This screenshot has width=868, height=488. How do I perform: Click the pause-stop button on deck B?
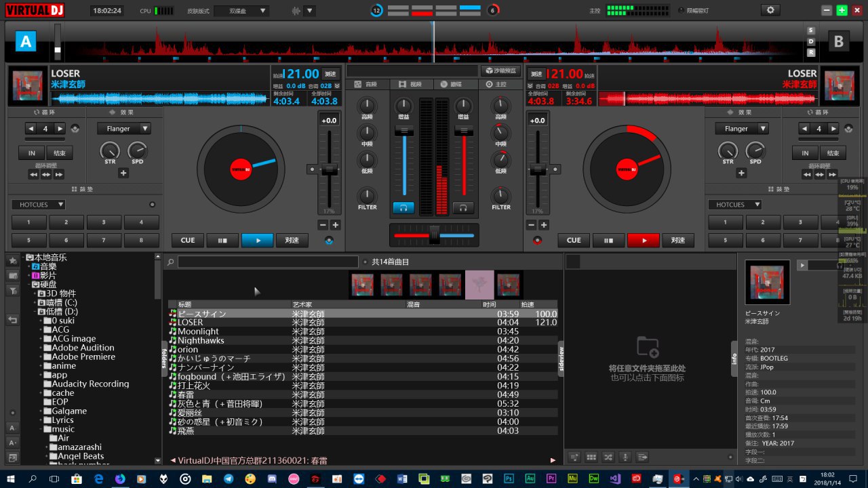pyautogui.click(x=608, y=241)
